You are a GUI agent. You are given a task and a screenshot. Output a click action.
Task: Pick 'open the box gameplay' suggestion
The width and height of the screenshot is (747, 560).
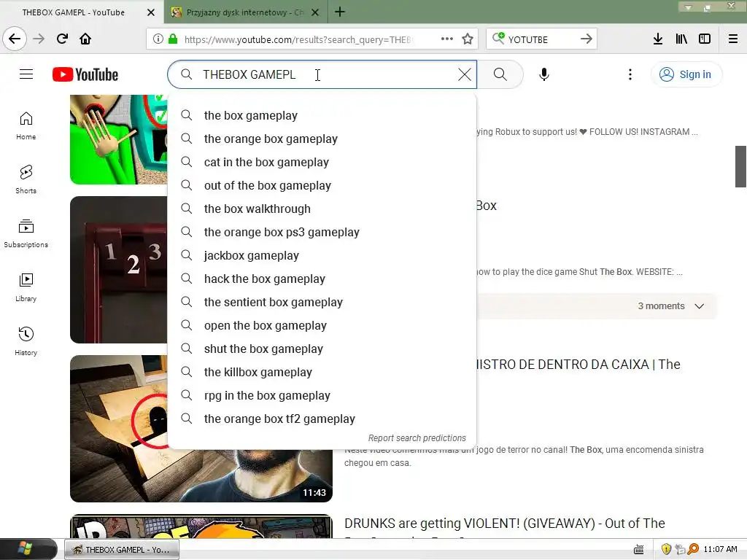322,326
